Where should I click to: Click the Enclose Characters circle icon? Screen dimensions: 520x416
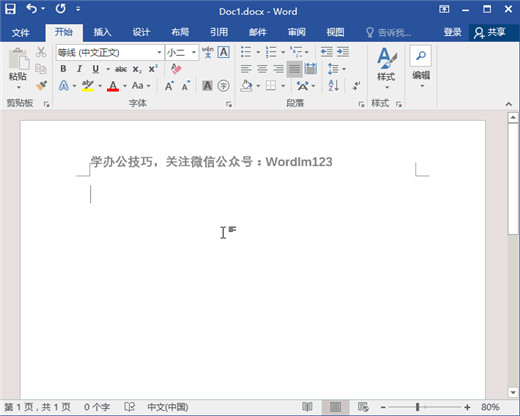pos(223,86)
